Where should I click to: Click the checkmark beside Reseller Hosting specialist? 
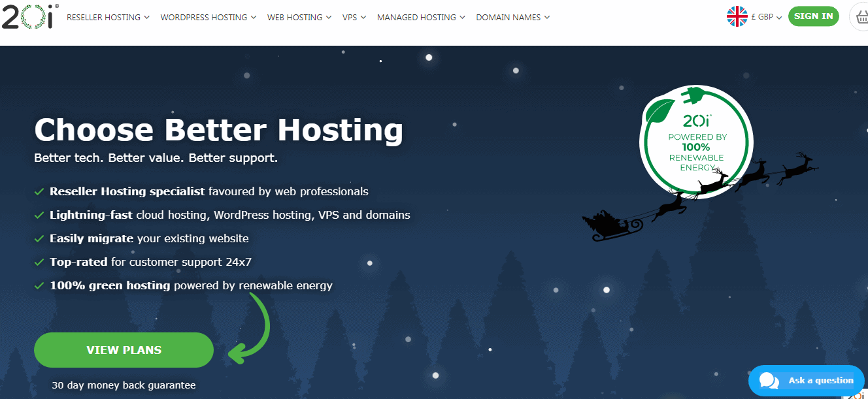[39, 192]
